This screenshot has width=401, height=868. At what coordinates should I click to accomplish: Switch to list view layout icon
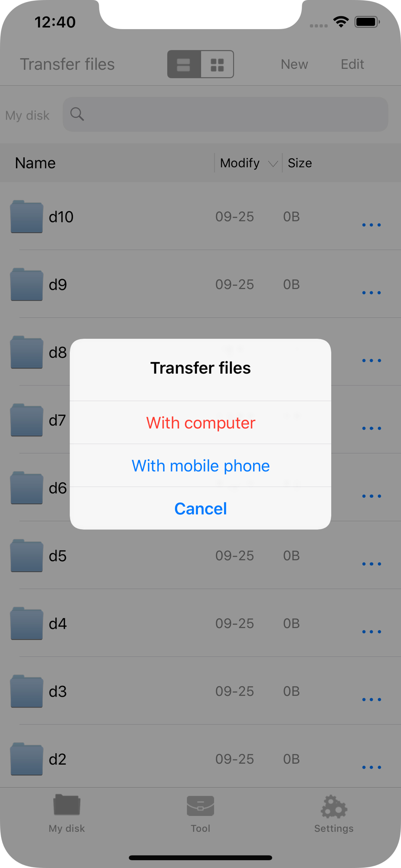(184, 64)
